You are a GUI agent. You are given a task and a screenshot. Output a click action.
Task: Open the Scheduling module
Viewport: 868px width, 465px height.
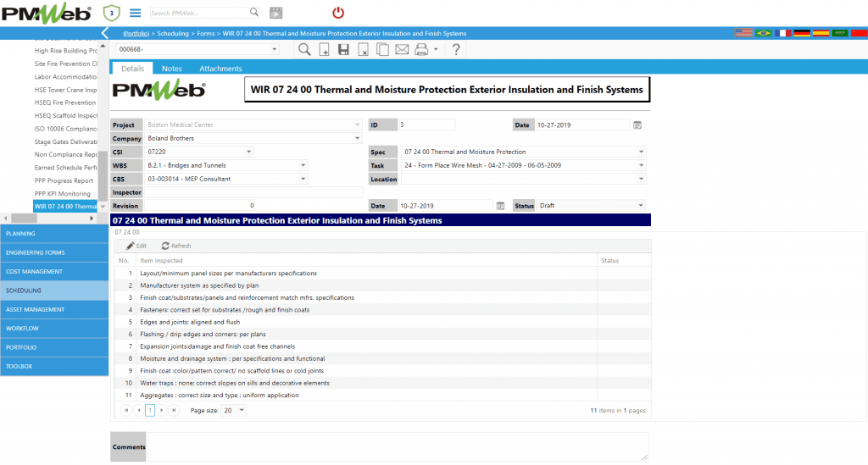(54, 291)
